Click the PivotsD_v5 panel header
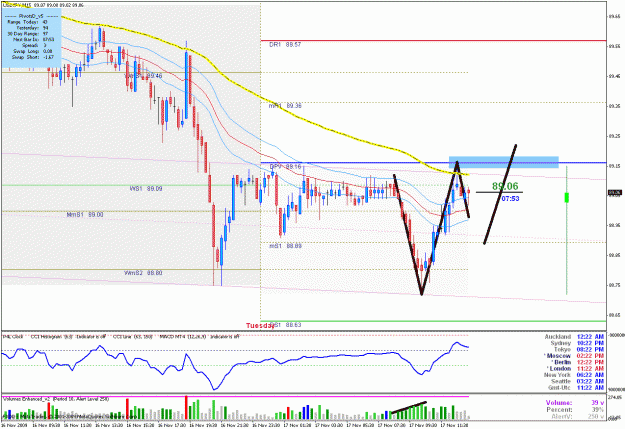This screenshot has height=429, width=625. 31,16
